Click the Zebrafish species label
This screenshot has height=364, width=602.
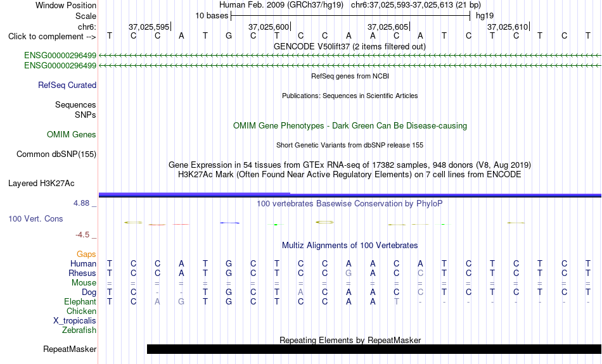click(x=79, y=330)
